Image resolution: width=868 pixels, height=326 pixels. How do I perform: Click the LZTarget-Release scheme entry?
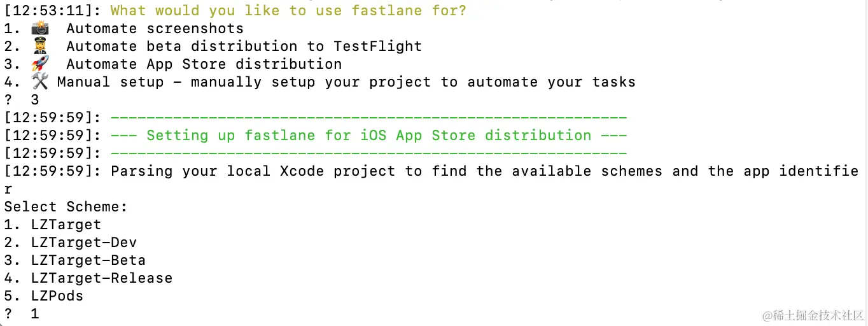[x=101, y=278]
